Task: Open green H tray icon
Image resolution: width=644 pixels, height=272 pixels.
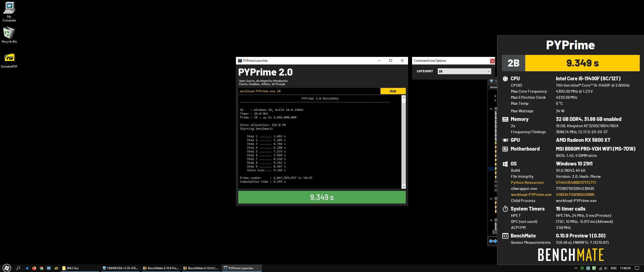Action: click(594, 268)
